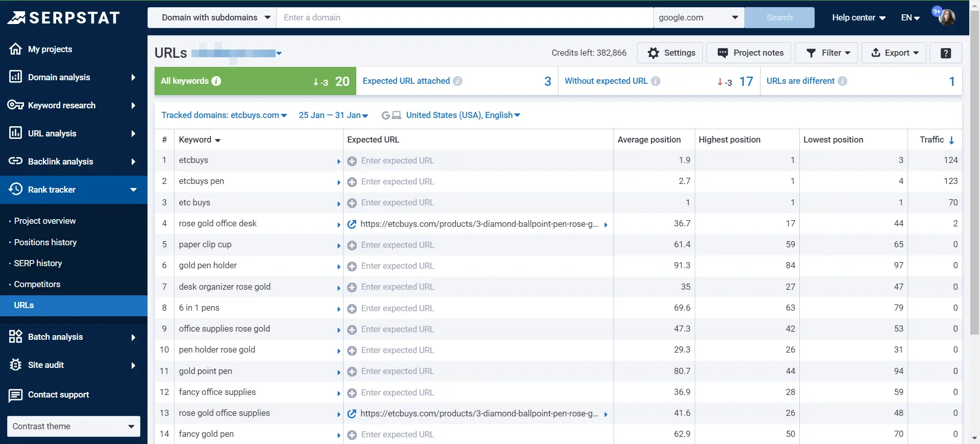Click keyword 'pen holder rose gold'
The width and height of the screenshot is (980, 444).
click(x=217, y=349)
